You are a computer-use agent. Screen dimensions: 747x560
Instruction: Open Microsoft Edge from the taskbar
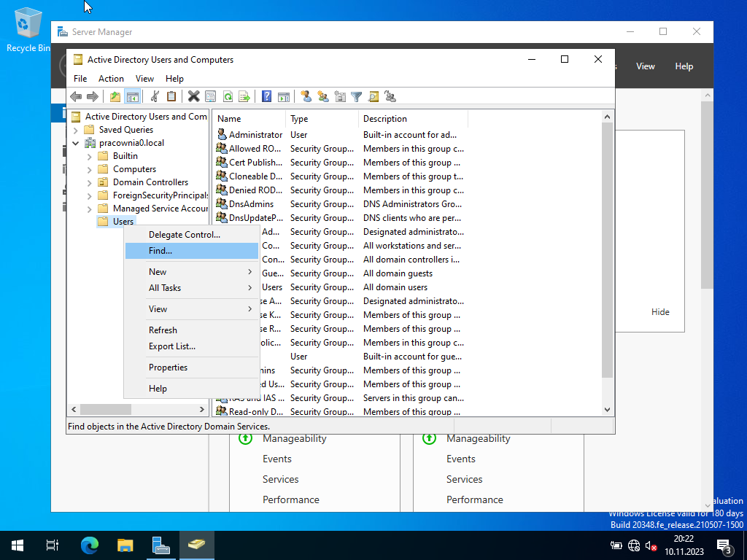click(90, 545)
